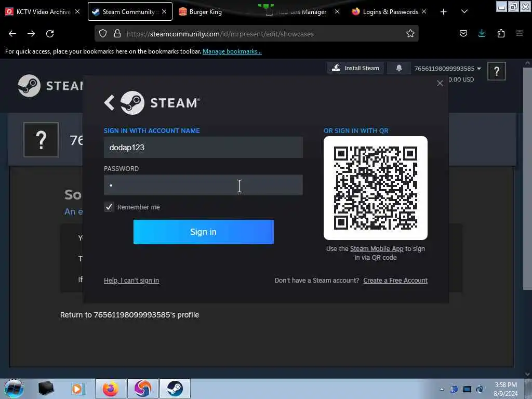Click the Steam logo in sign-in dialog
This screenshot has height=399, width=532.
(x=160, y=103)
